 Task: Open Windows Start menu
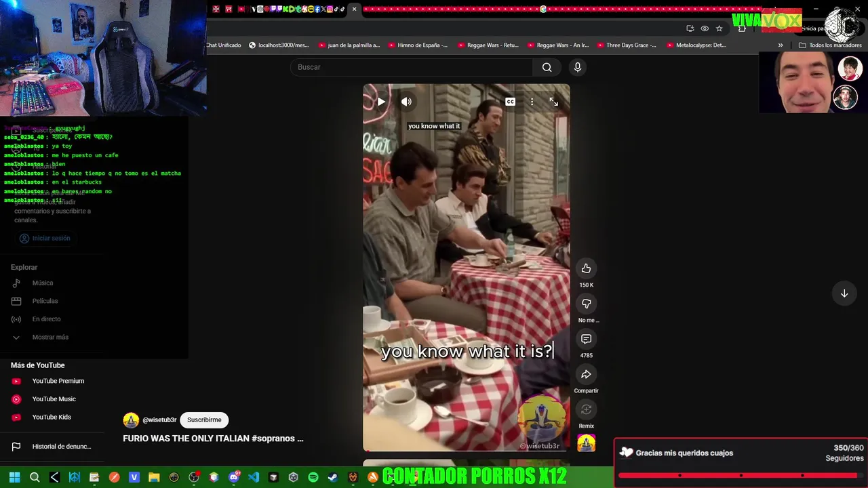click(14, 477)
